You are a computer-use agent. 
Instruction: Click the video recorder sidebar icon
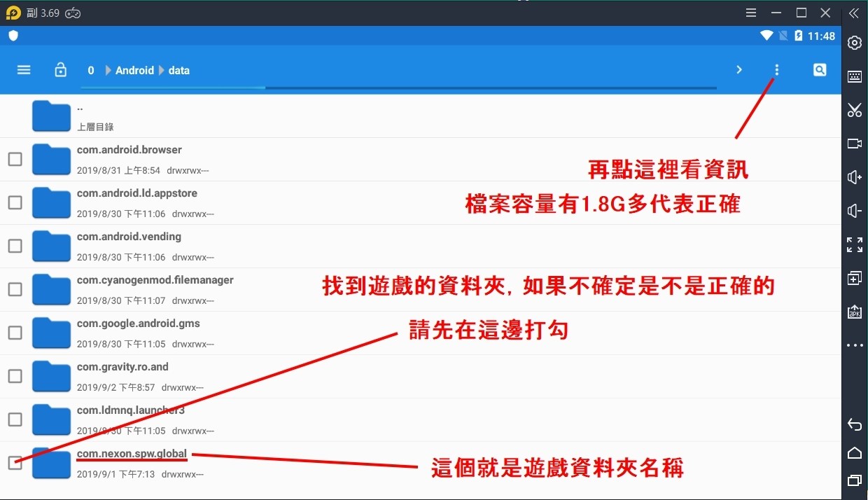click(x=855, y=144)
